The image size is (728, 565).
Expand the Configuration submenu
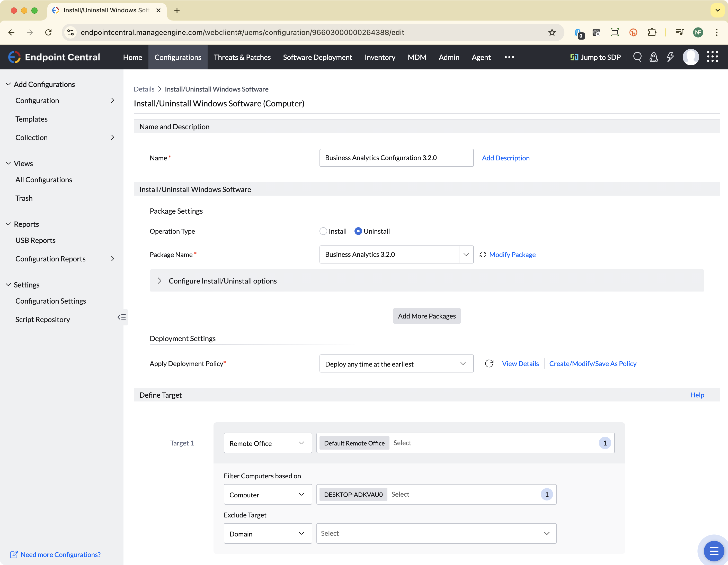click(x=113, y=100)
